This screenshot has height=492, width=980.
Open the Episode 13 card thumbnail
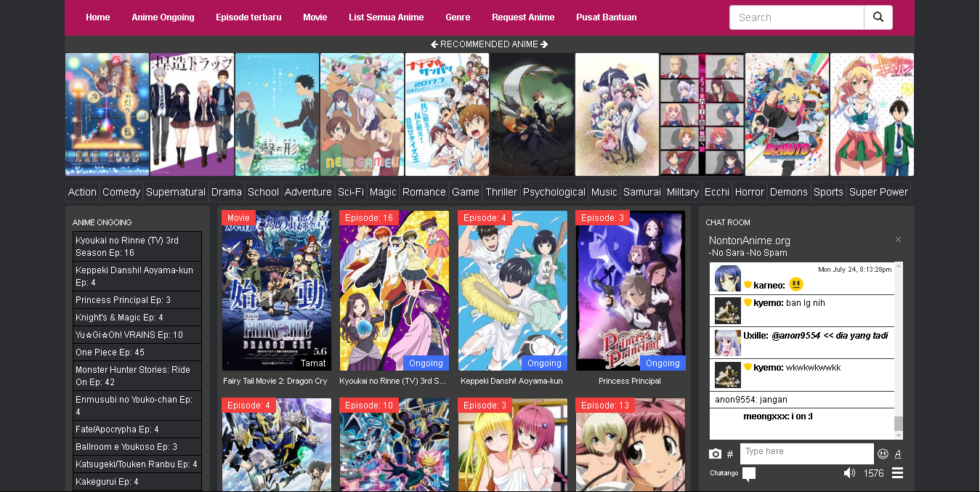click(x=631, y=445)
